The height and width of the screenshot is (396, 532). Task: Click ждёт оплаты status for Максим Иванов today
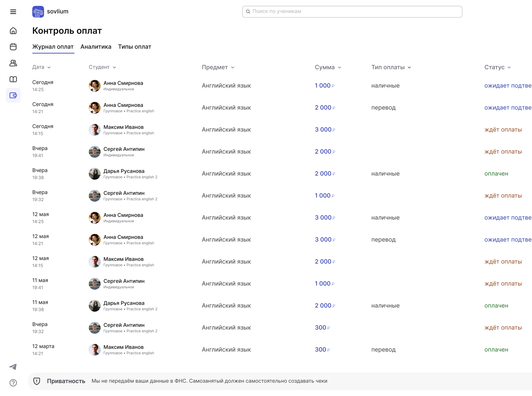click(503, 130)
